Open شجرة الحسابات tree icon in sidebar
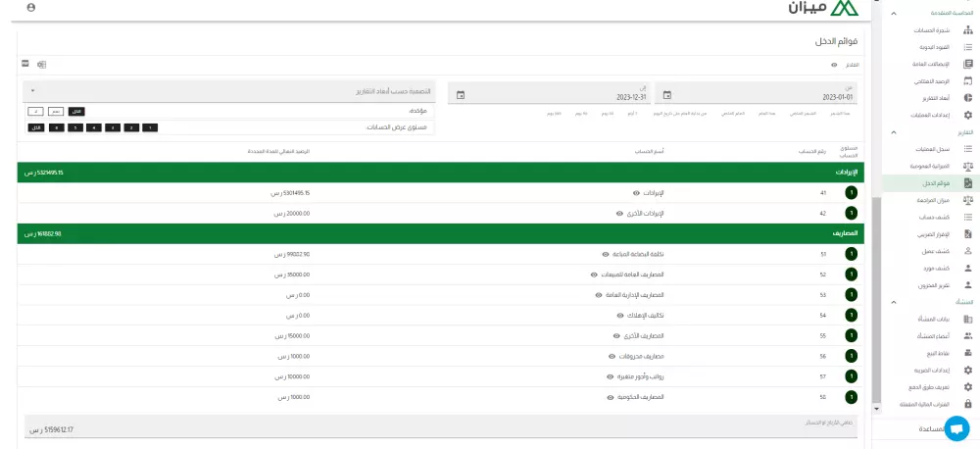This screenshot has width=980, height=449. tap(968, 30)
